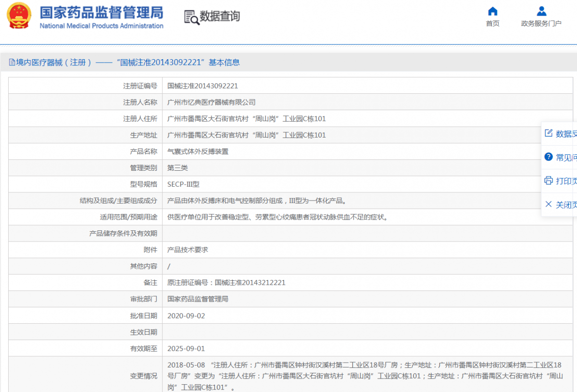Click the slash value in 其他内容 row
This screenshot has height=392, width=577.
(169, 266)
